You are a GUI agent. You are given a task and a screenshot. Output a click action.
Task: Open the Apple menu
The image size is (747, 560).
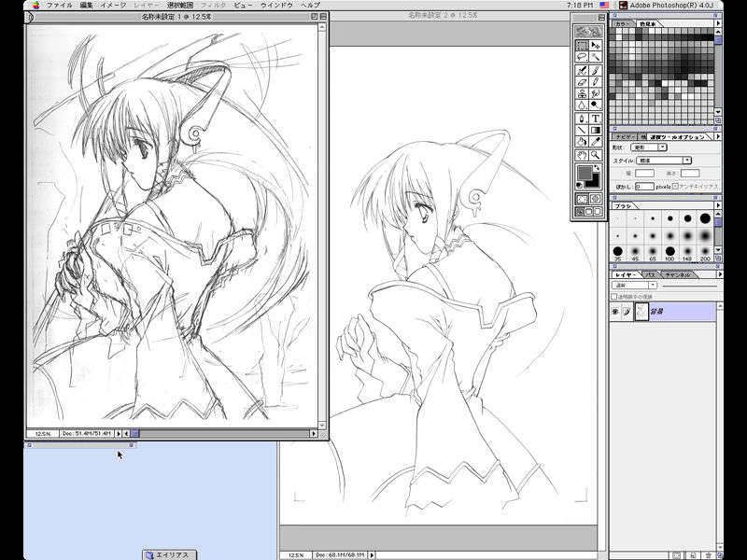[36, 6]
